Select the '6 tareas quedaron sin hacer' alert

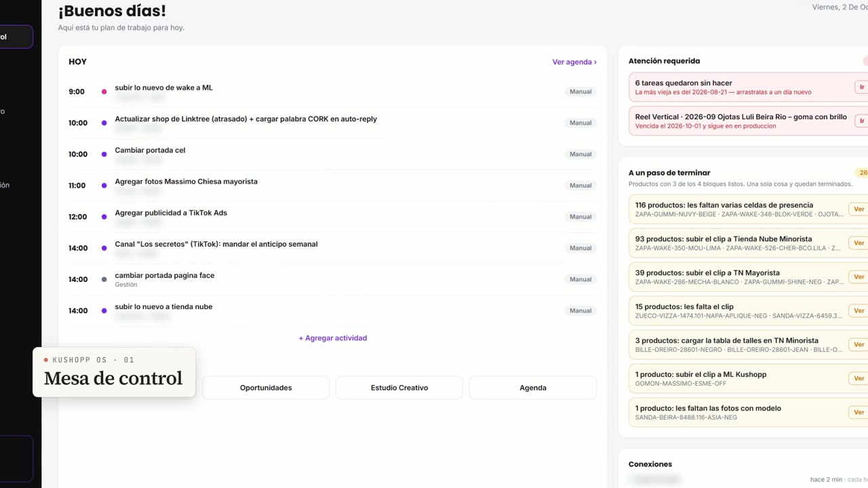tap(748, 87)
